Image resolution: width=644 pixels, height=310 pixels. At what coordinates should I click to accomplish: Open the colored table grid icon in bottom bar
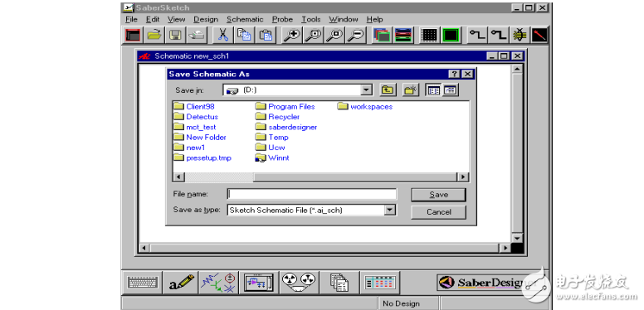pyautogui.click(x=380, y=282)
